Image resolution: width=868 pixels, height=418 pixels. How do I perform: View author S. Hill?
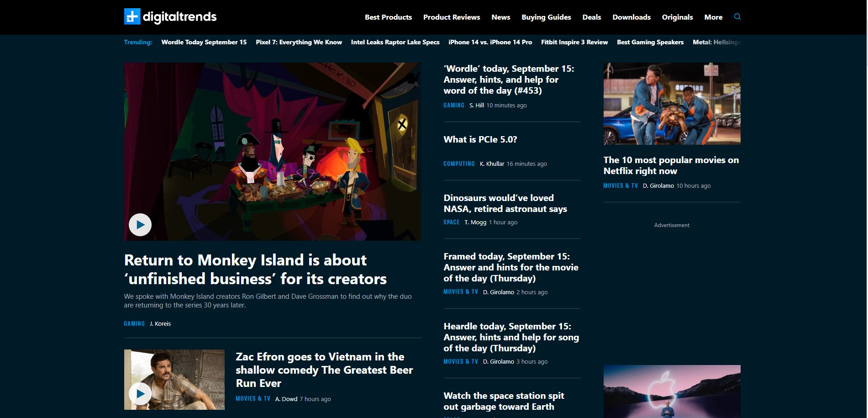point(477,105)
